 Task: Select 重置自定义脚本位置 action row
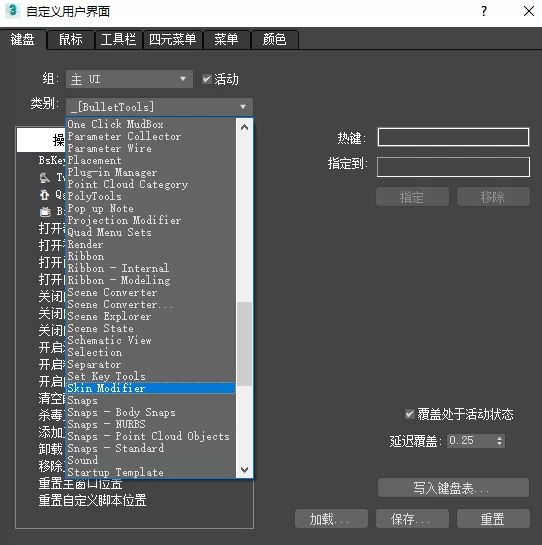(x=92, y=501)
